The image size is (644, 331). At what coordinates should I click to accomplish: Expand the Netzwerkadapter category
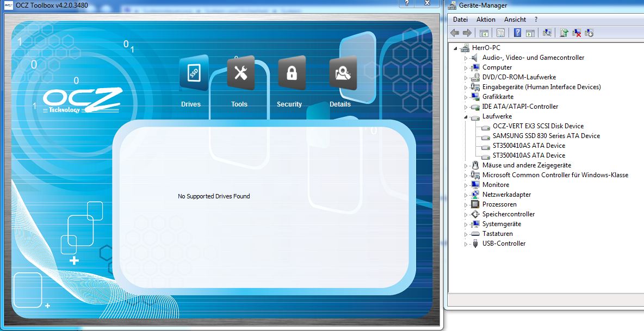click(x=466, y=195)
